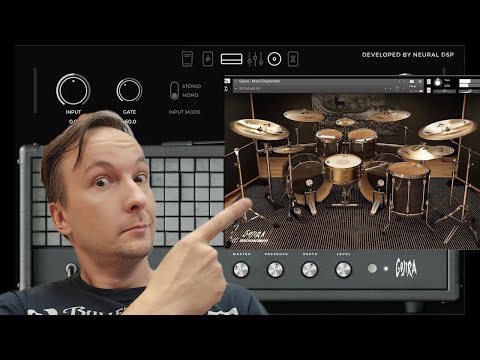This screenshot has height=360, width=480.
Task: Open the graphic EQ sliders section icon
Action: point(255,59)
